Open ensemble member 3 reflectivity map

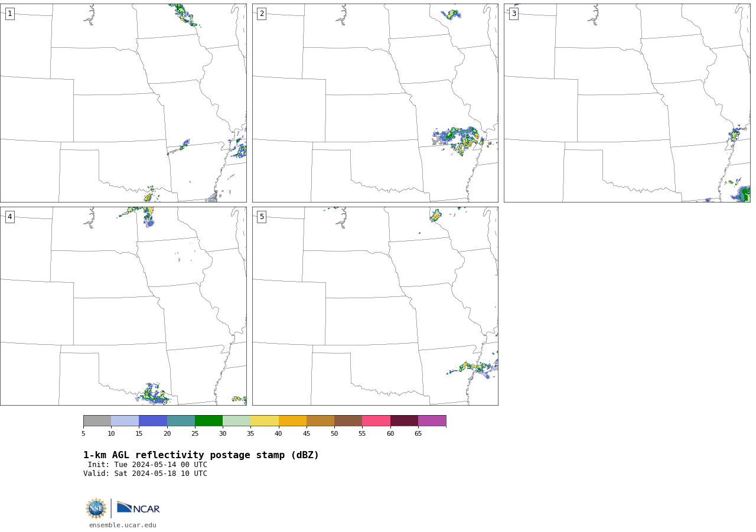pos(627,103)
